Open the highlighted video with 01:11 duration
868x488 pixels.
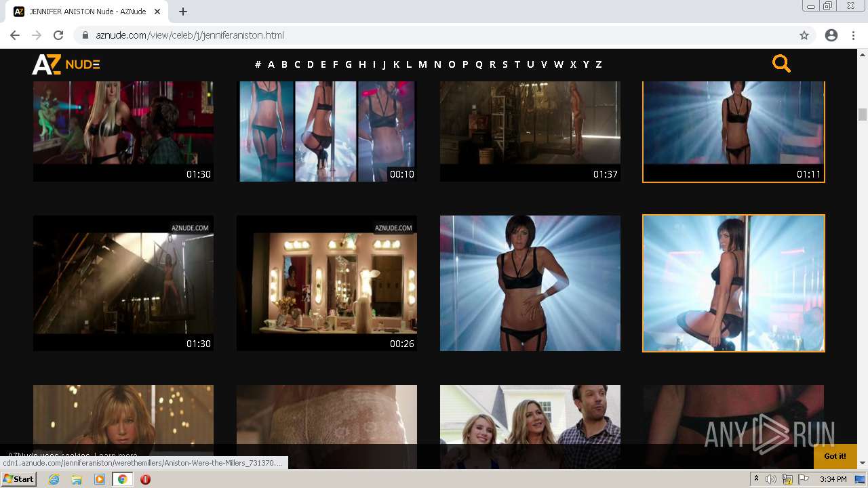pos(734,131)
